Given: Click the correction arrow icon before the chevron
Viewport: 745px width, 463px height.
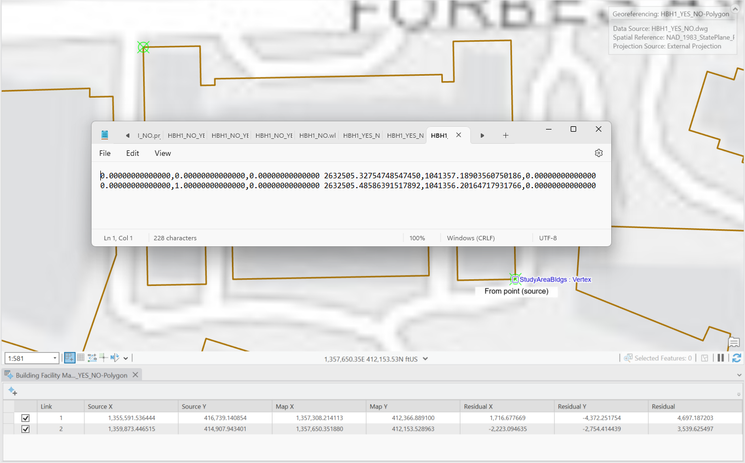Looking at the screenshot, I should click(115, 358).
